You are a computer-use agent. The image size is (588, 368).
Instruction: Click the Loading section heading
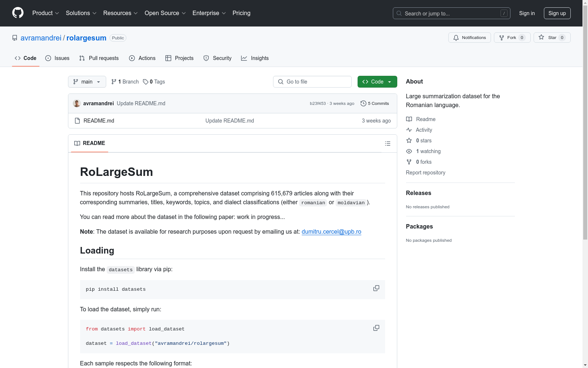pyautogui.click(x=97, y=251)
